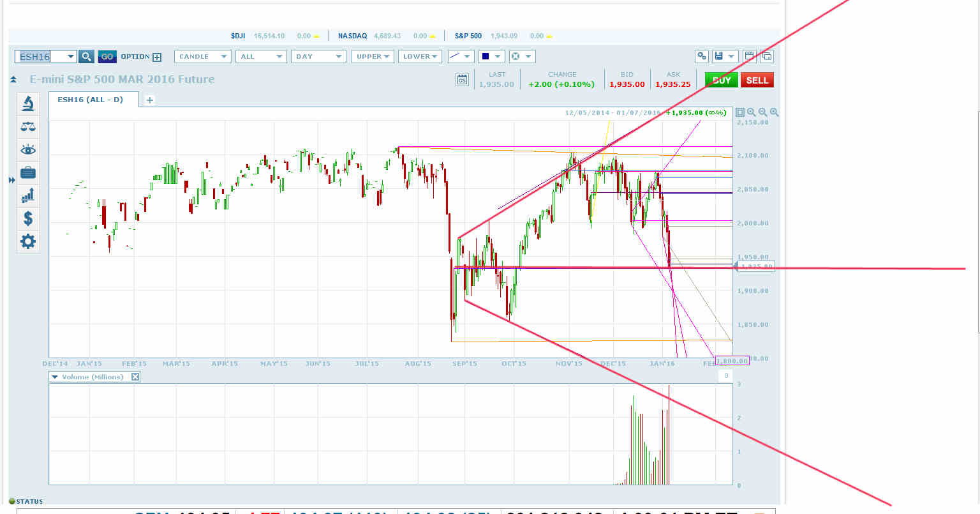Open the LOWER indicators dropdown
This screenshot has width=980, height=514.
[x=420, y=56]
